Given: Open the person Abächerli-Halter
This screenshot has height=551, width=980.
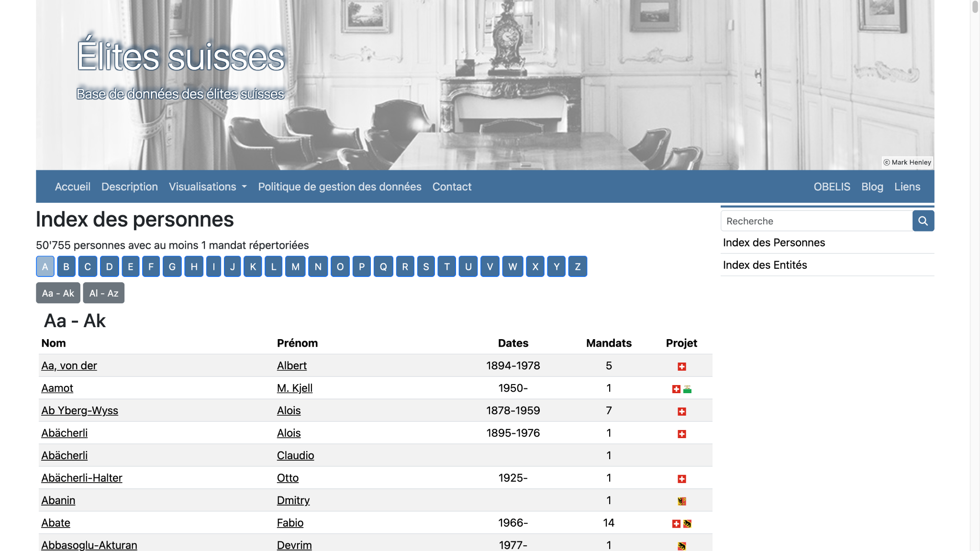Looking at the screenshot, I should click(82, 478).
